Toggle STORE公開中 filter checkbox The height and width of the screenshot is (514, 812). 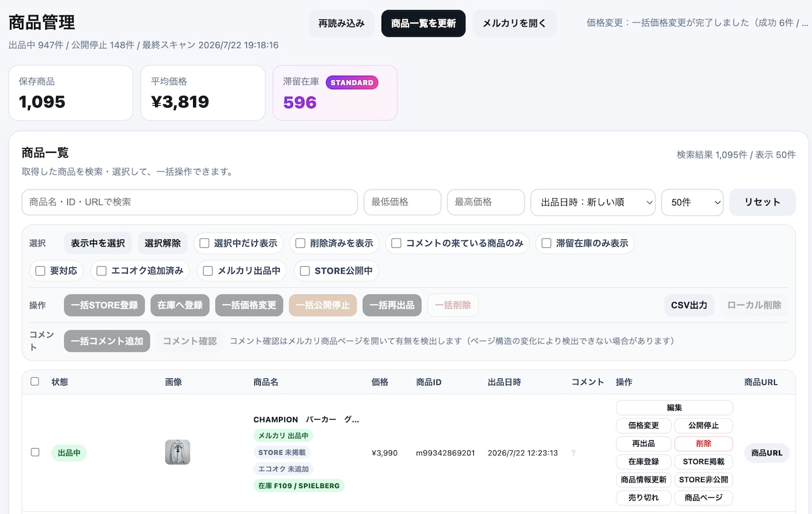coord(305,271)
